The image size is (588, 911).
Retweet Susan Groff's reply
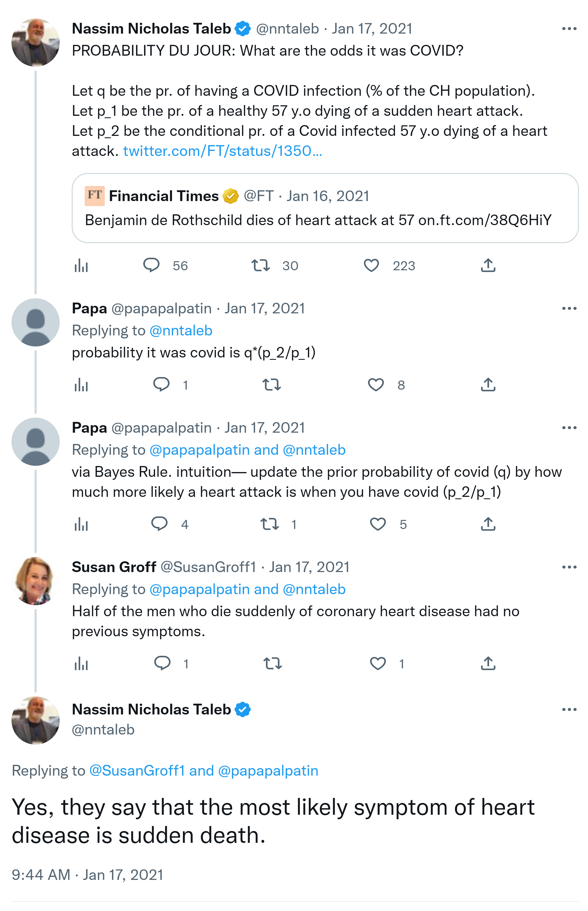pyautogui.click(x=272, y=664)
